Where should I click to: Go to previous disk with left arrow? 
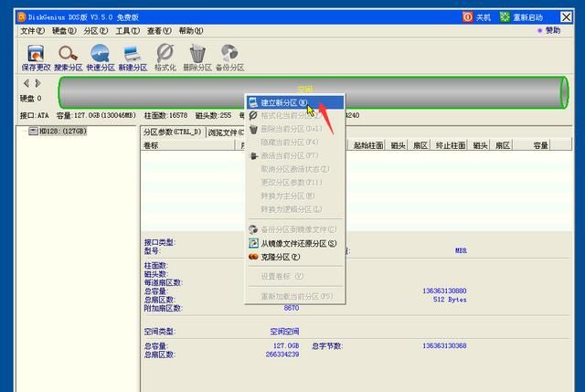point(27,83)
